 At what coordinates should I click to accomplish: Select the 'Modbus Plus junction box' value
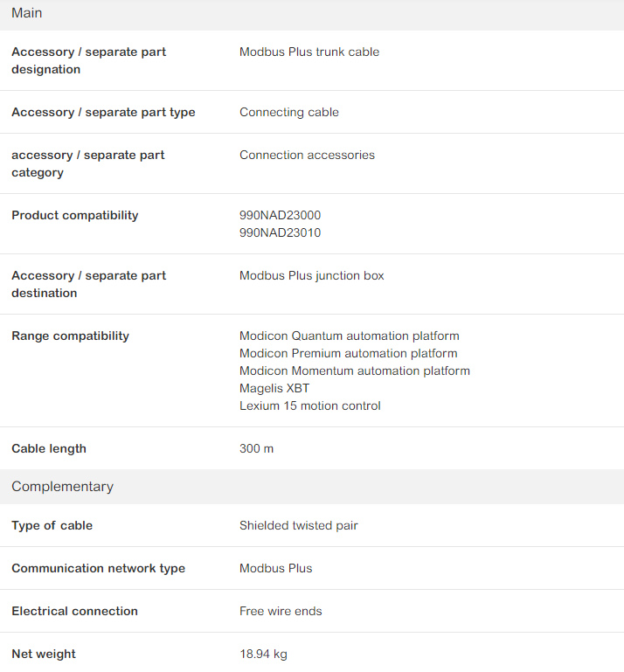pyautogui.click(x=312, y=275)
